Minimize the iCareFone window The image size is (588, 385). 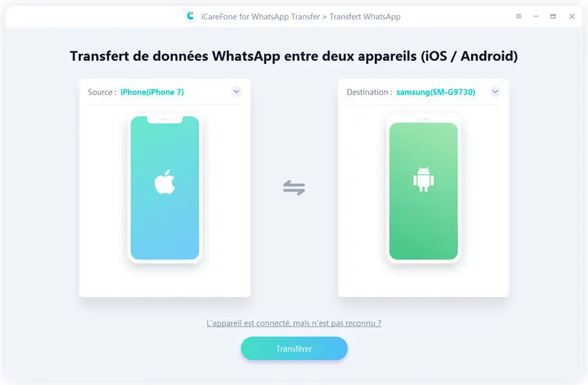pyautogui.click(x=536, y=16)
